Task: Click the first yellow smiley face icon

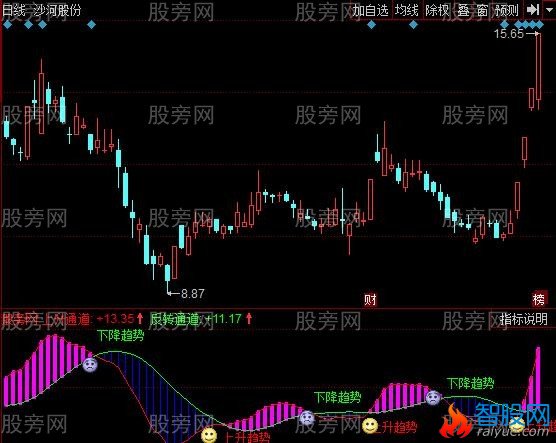Action: (209, 435)
